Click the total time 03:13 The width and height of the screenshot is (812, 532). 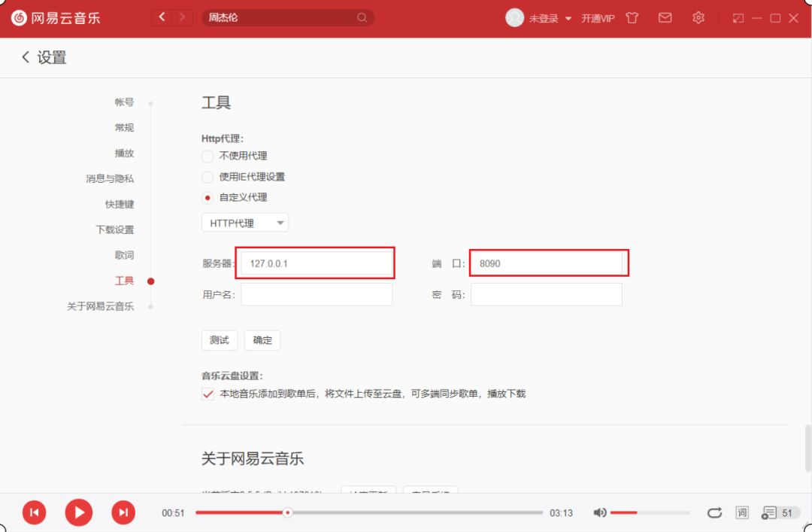[562, 513]
